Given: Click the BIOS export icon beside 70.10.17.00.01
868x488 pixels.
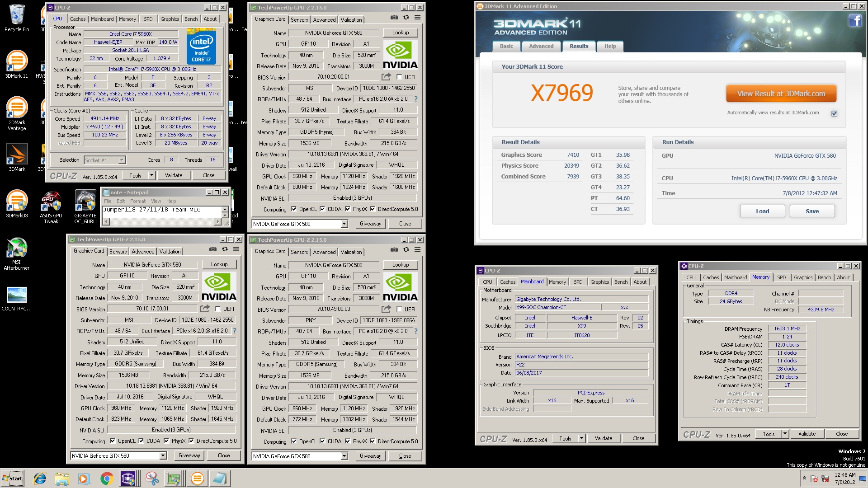Looking at the screenshot, I should point(205,309).
